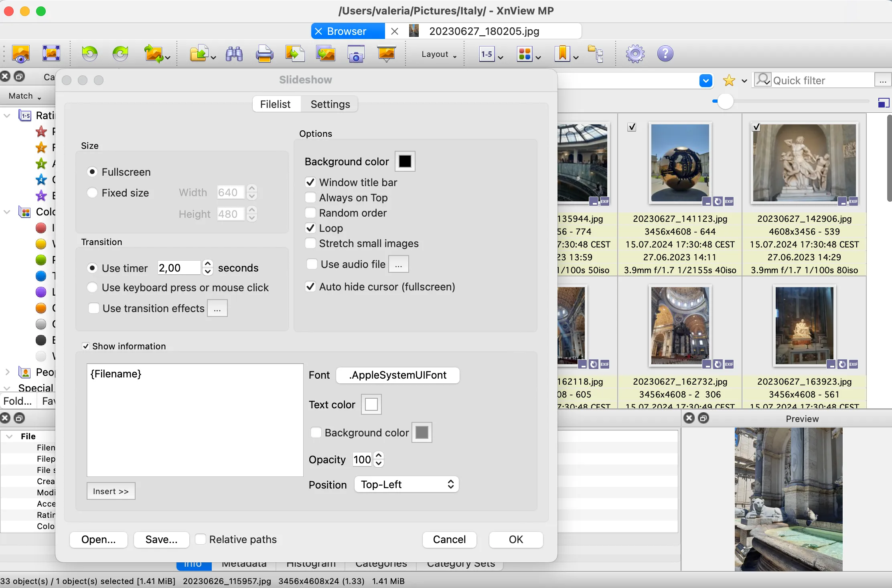The width and height of the screenshot is (892, 588).
Task: Start a slideshow from the toolbar
Action: (386, 53)
